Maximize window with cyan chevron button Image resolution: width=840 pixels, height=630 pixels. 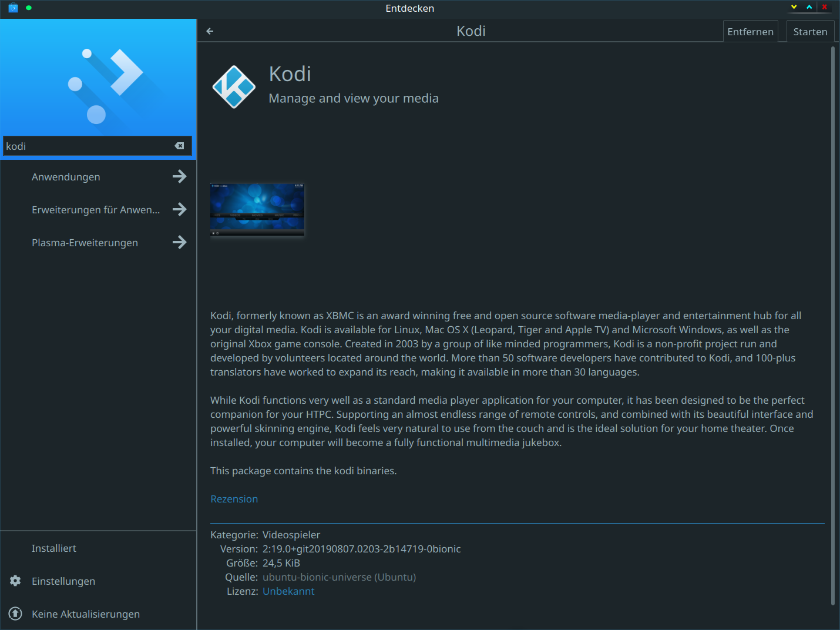809,7
